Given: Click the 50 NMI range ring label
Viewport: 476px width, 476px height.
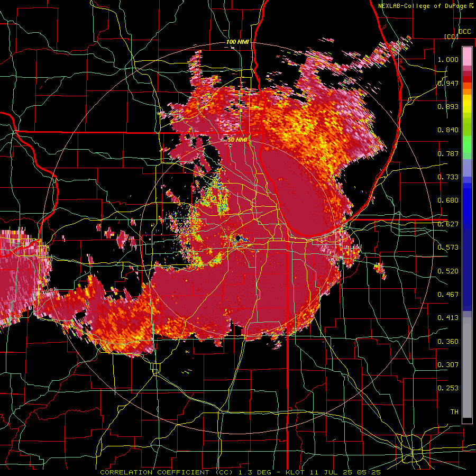Looking at the screenshot, I should [237, 140].
